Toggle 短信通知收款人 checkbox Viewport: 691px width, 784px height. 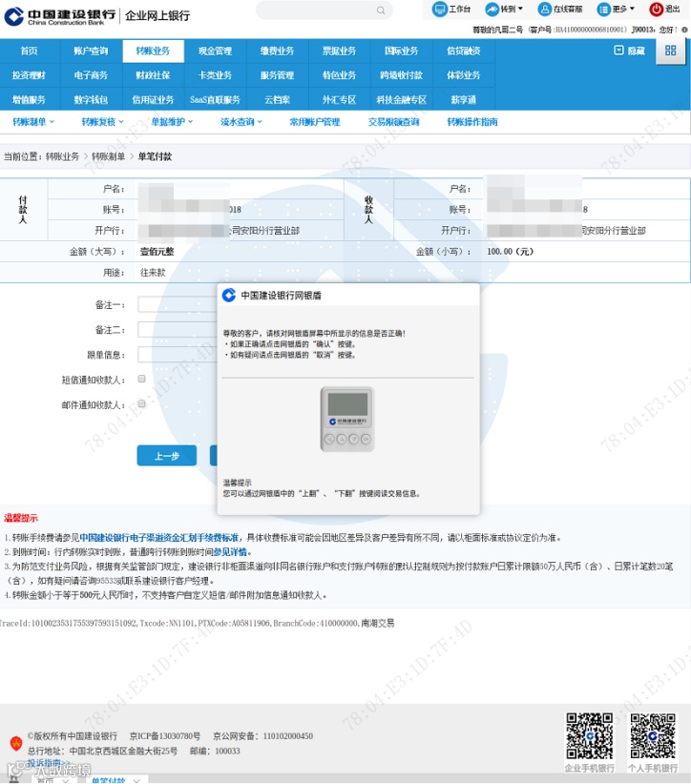click(141, 379)
